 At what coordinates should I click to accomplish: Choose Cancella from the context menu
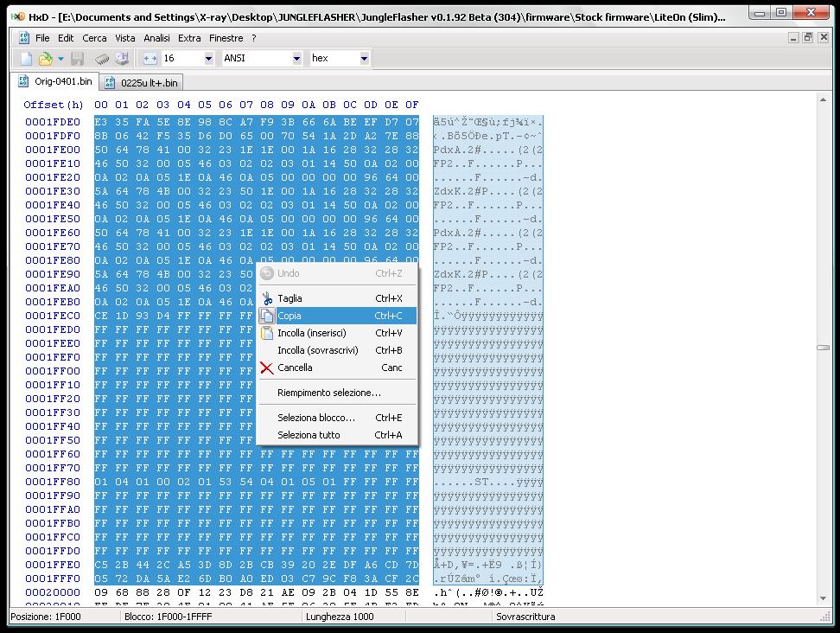point(338,368)
